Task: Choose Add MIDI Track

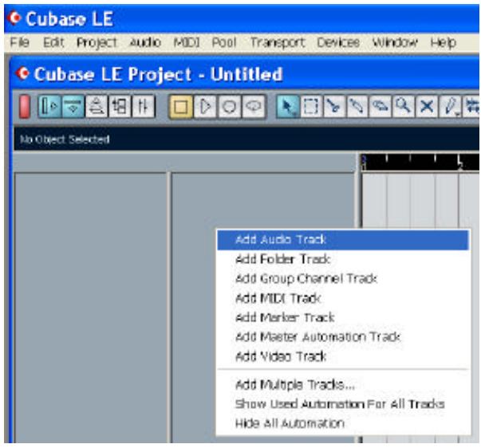Action: pyautogui.click(x=343, y=298)
